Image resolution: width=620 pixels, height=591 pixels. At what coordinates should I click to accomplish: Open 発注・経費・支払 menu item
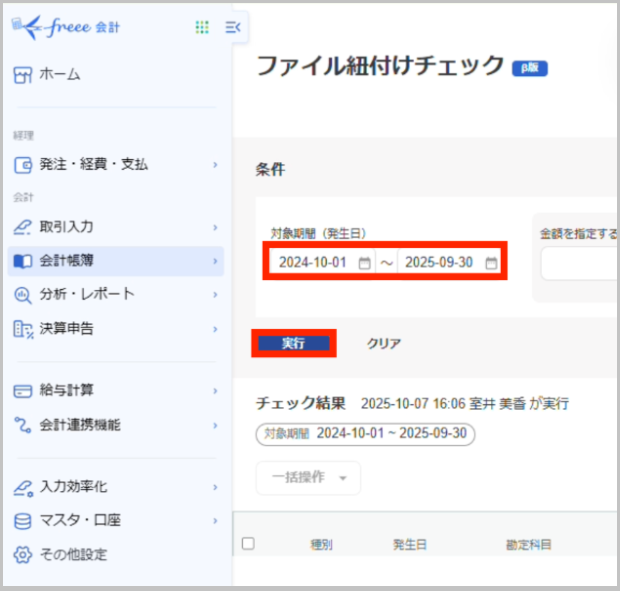pos(115,165)
